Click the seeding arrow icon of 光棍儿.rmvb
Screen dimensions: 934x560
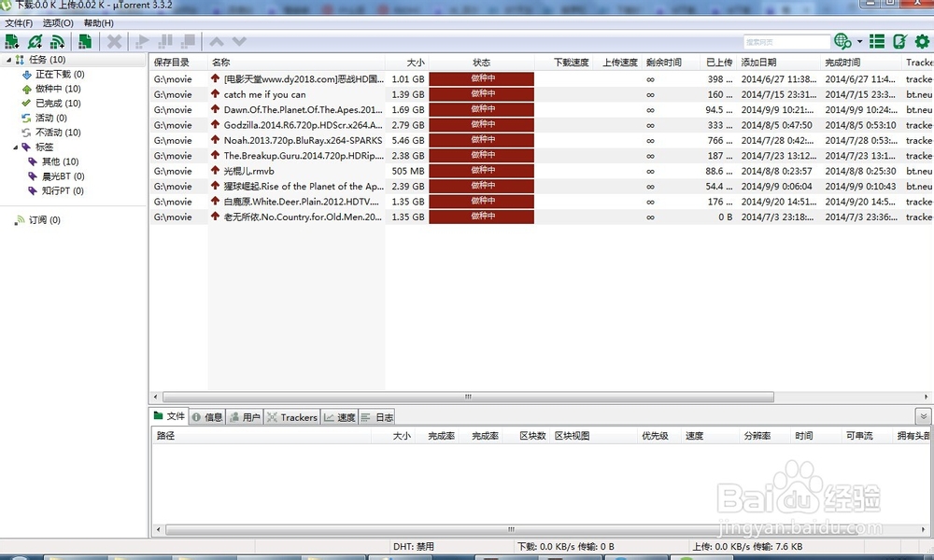coord(215,170)
